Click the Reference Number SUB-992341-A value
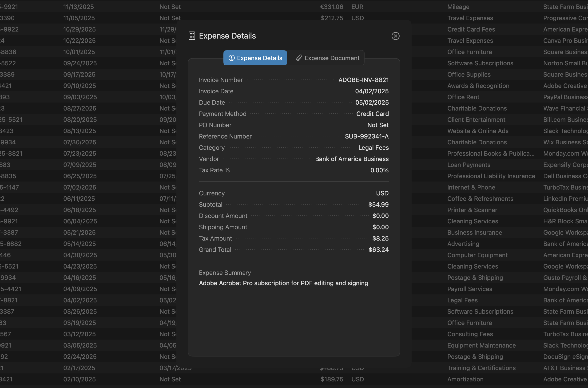 coord(366,136)
